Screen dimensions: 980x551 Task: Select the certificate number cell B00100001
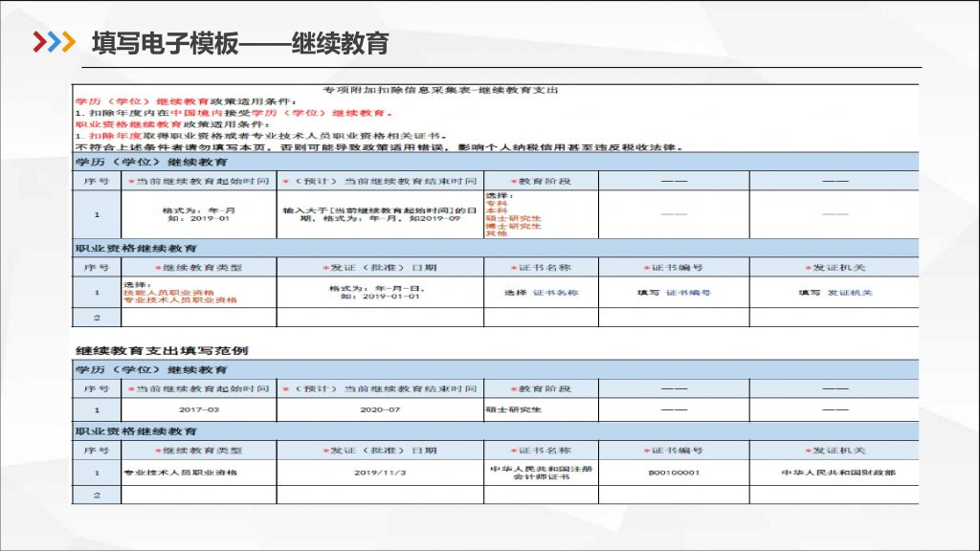[x=674, y=473]
